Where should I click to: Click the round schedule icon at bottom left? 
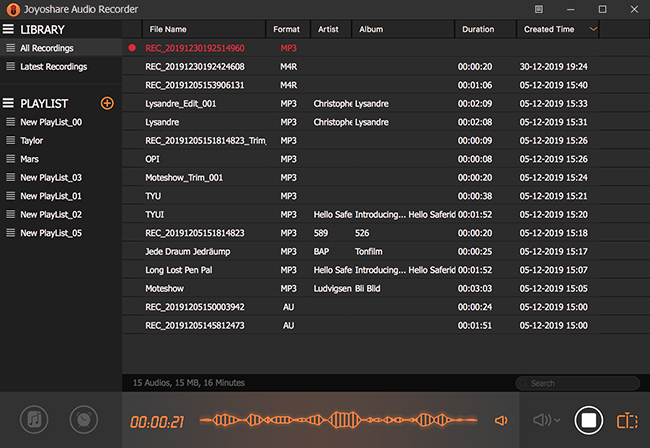[84, 421]
